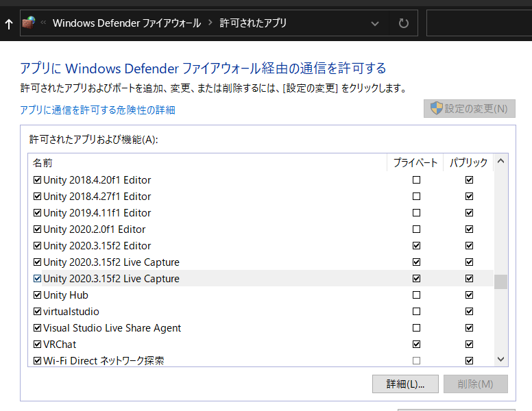Select Unity 2020.3.15f2 Editor row
Screen dimensions: 532x411
click(x=261, y=245)
